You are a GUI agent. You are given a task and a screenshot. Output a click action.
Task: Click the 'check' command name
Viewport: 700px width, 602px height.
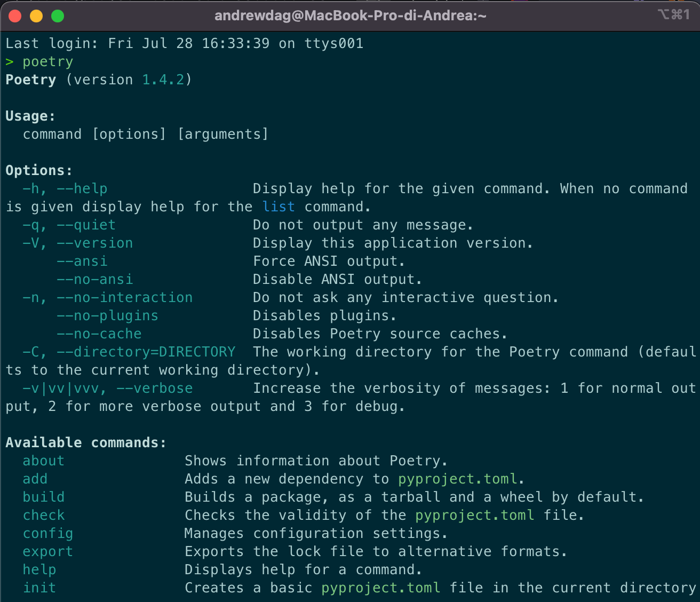click(44, 515)
